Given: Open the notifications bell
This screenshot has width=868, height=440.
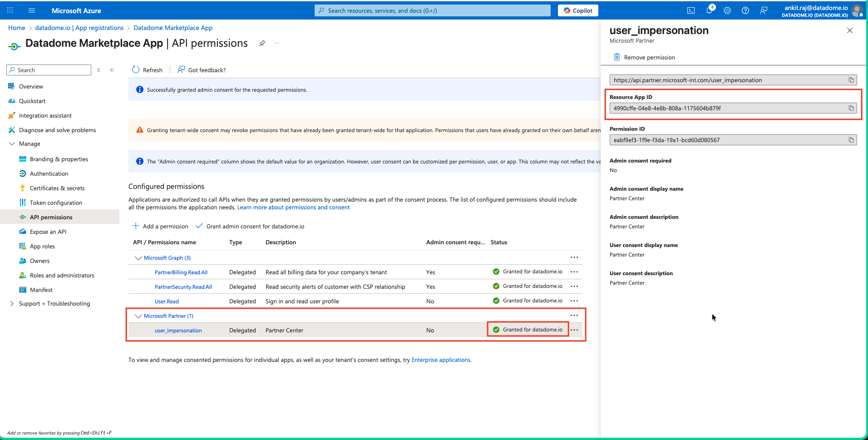Looking at the screenshot, I should [709, 10].
